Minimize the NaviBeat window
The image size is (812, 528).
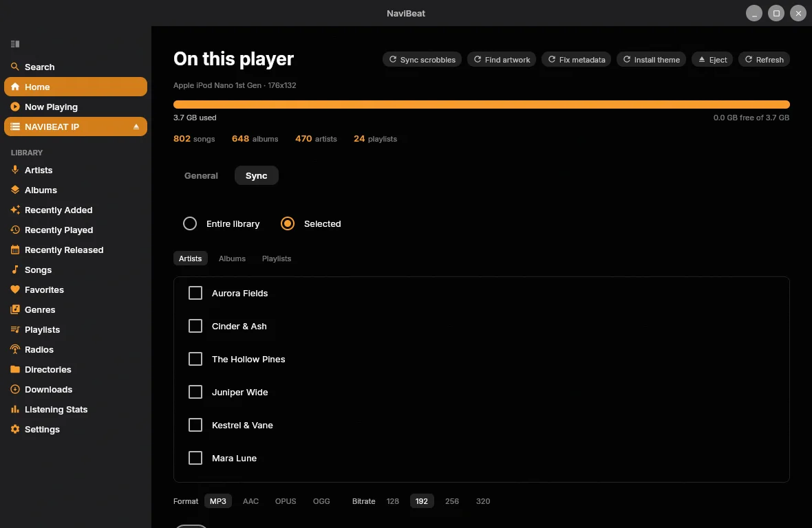click(x=754, y=14)
